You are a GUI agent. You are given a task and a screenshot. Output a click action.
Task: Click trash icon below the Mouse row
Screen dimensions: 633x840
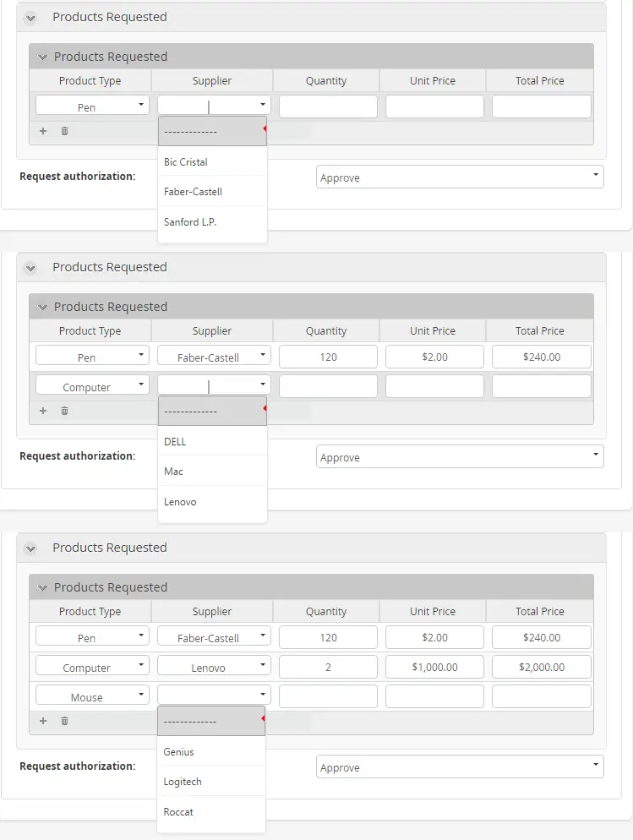pyautogui.click(x=64, y=721)
